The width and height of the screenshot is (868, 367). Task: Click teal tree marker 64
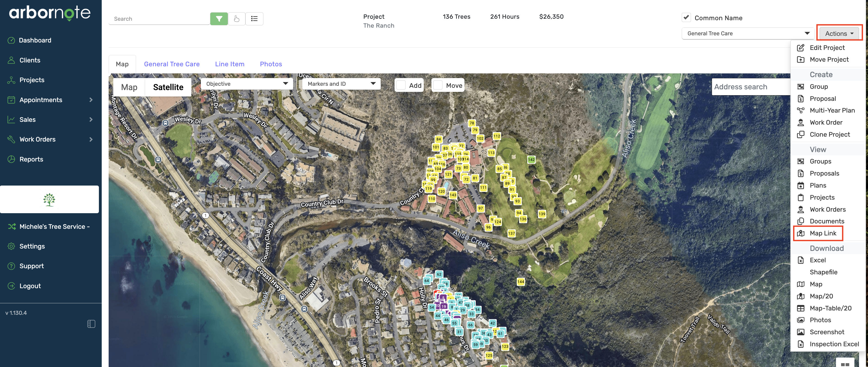click(x=427, y=280)
